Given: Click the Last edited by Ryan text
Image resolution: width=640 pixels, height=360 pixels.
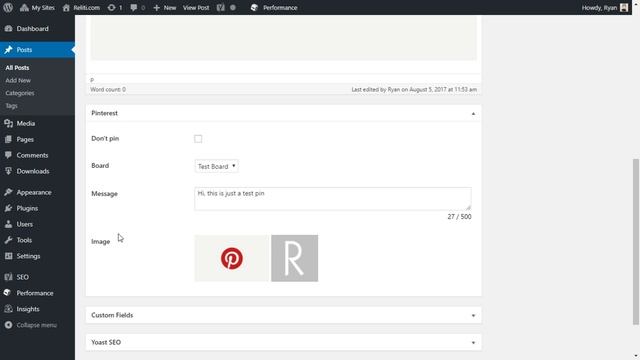Looking at the screenshot, I should pyautogui.click(x=414, y=89).
